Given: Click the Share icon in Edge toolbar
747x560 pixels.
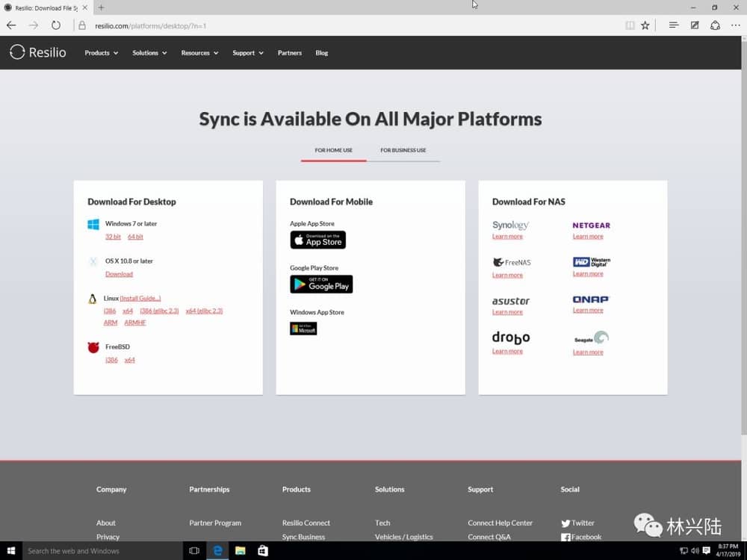Looking at the screenshot, I should tap(715, 25).
